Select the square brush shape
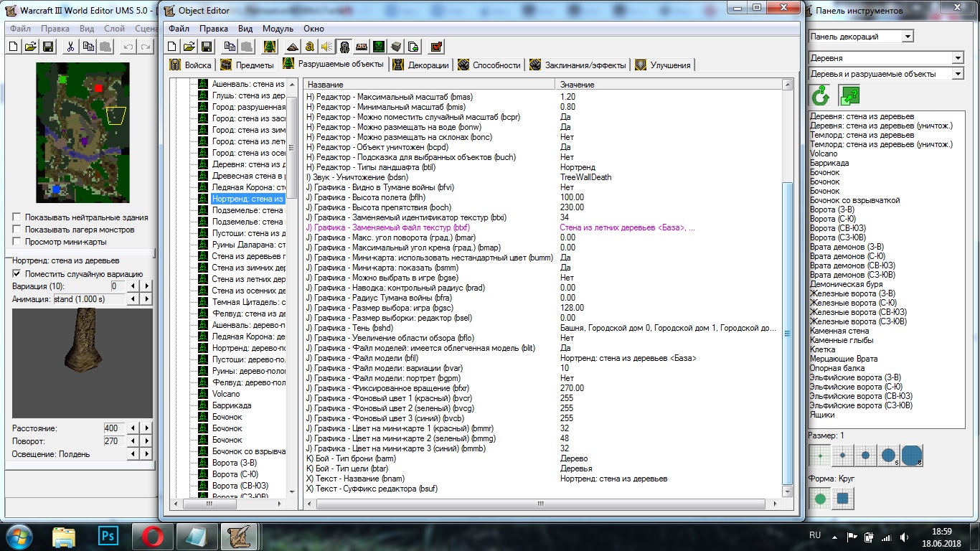This screenshot has width=980, height=551. click(844, 497)
